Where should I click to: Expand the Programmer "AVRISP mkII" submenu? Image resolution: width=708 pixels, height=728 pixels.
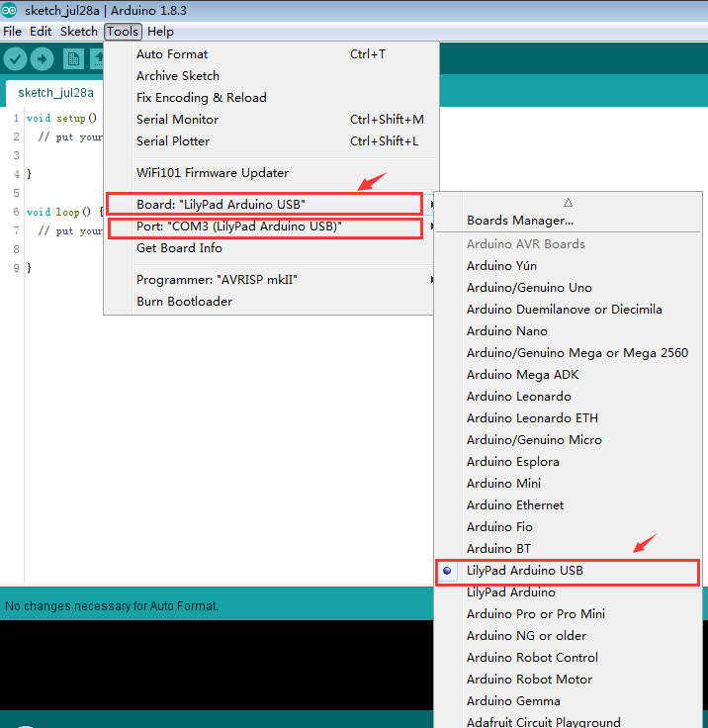coord(216,280)
